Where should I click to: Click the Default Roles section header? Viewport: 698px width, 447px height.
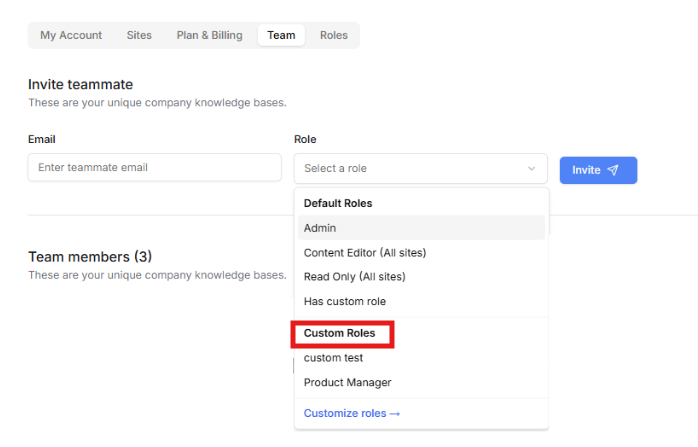[x=338, y=203]
